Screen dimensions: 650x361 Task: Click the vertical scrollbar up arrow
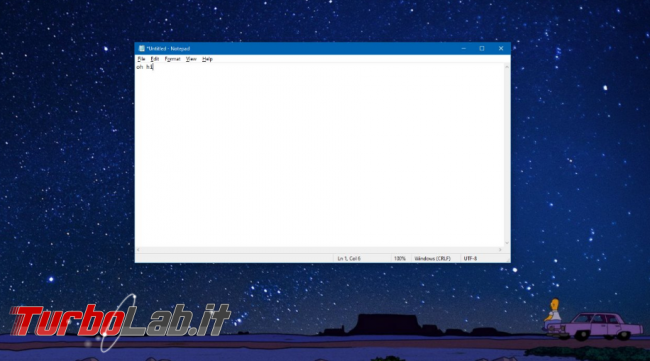tap(507, 67)
